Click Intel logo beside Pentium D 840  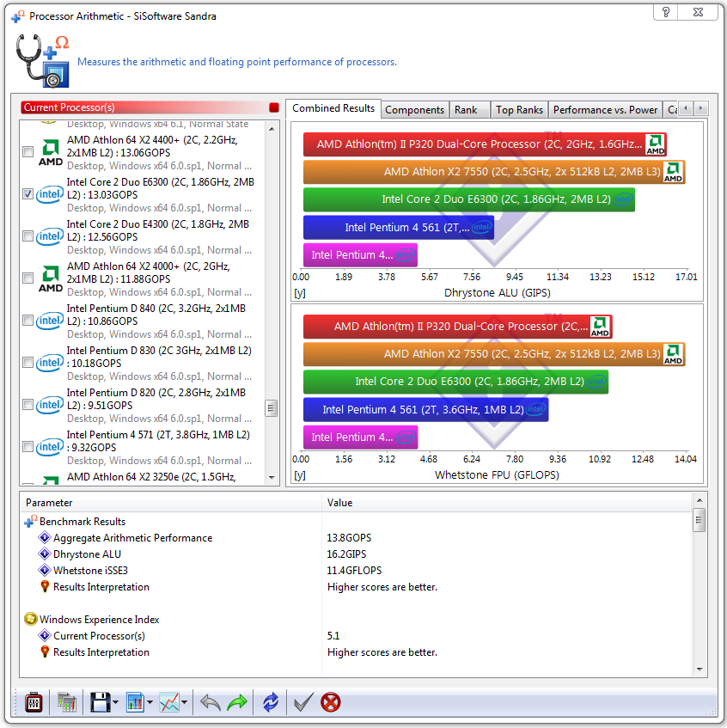[x=50, y=321]
